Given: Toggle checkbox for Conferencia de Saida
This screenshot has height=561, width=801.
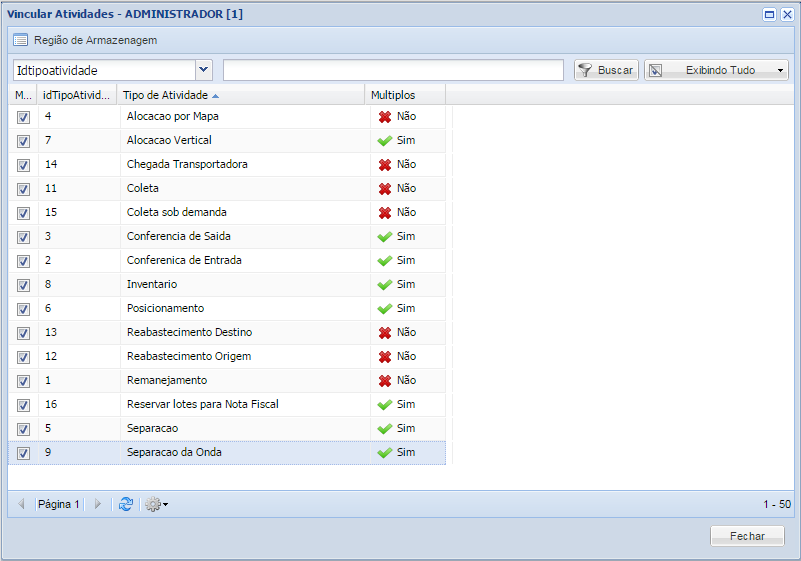Looking at the screenshot, I should click(23, 237).
